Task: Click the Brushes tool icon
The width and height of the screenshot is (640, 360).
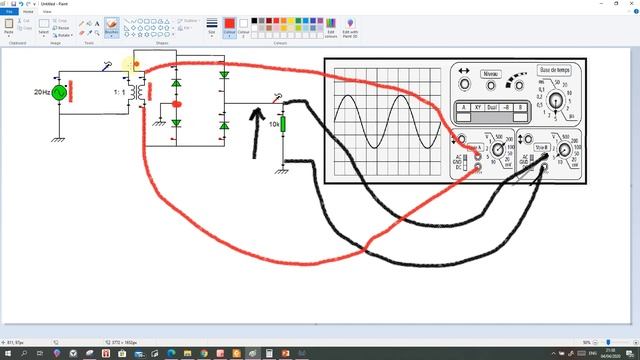Action: [111, 24]
